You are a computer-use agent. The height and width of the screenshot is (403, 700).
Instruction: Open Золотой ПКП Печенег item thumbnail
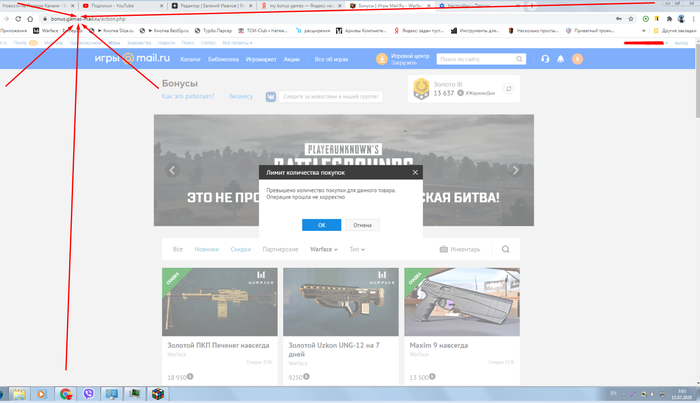220,302
